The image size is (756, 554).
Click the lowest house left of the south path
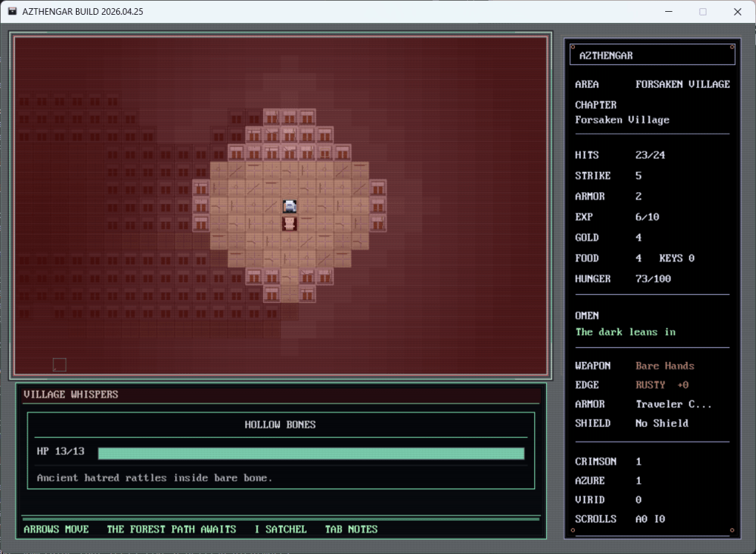[272, 294]
